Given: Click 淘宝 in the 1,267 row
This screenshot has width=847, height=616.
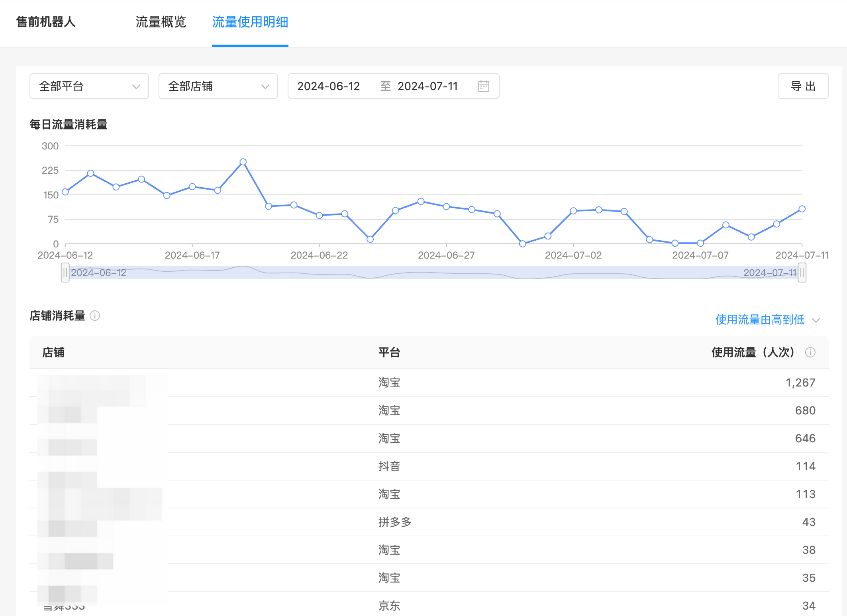Looking at the screenshot, I should click(x=389, y=383).
